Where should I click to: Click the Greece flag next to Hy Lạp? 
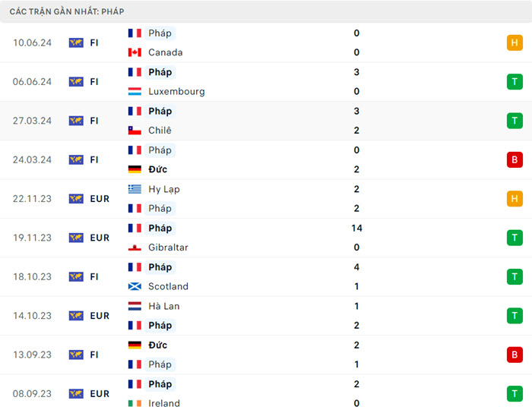pos(135,189)
